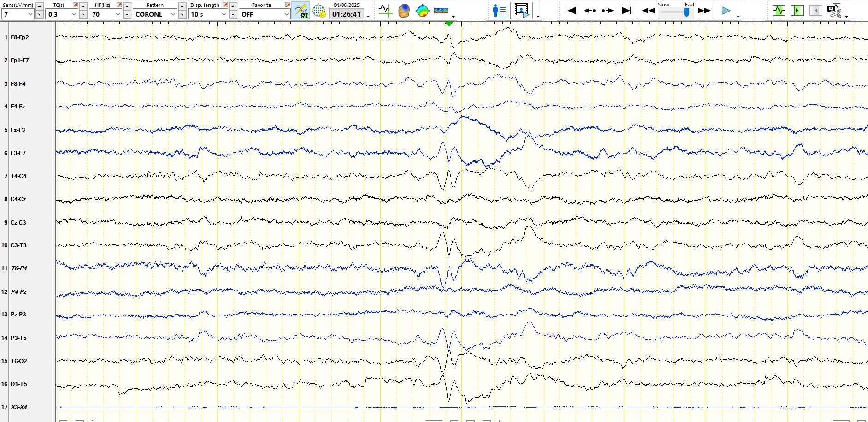Open the spectral density array view

(x=441, y=10)
